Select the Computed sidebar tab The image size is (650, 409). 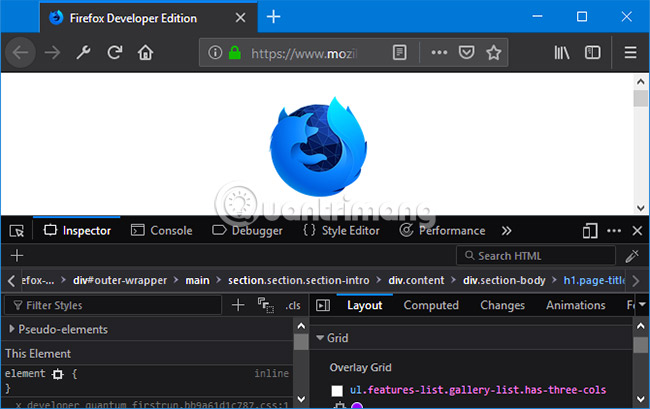431,305
